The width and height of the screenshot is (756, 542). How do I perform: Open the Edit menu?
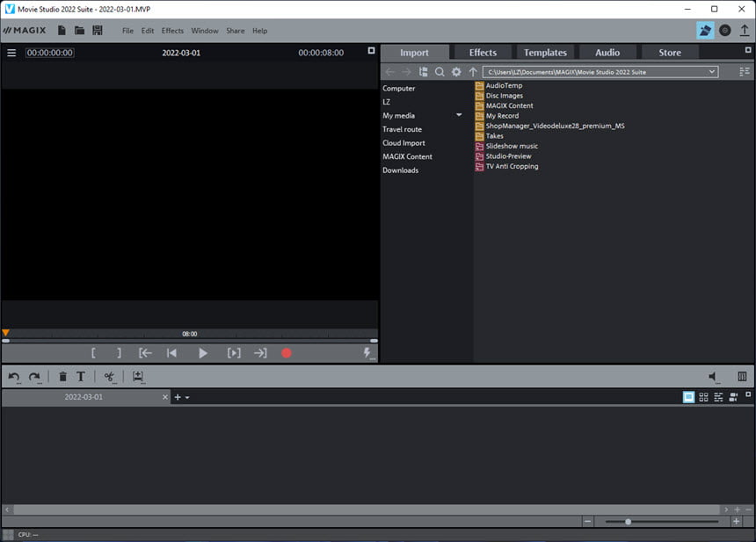click(148, 31)
